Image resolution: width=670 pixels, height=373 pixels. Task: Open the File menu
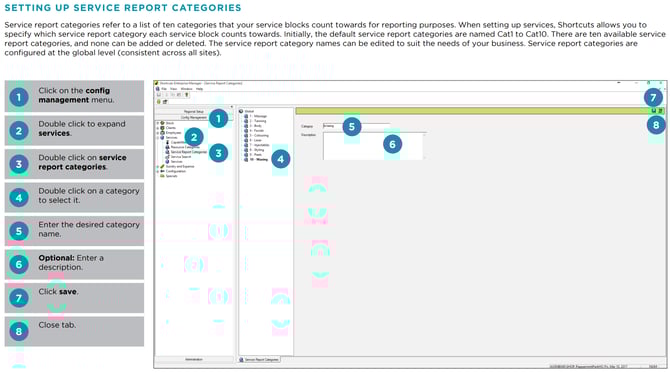pos(164,89)
